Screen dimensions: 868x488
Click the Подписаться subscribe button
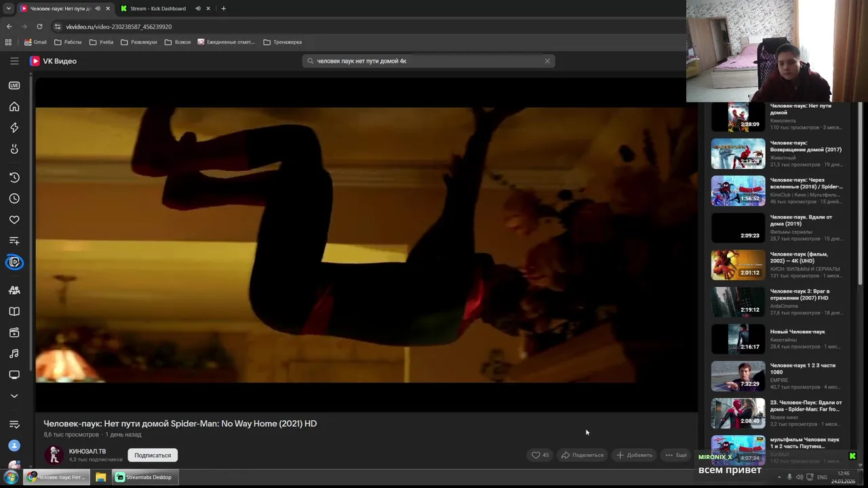click(x=153, y=455)
